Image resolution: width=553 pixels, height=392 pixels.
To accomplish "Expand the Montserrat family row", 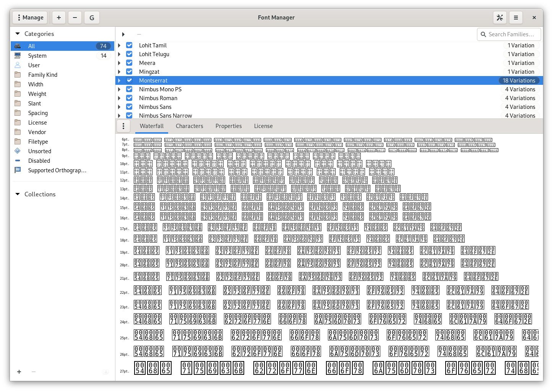I will point(119,80).
